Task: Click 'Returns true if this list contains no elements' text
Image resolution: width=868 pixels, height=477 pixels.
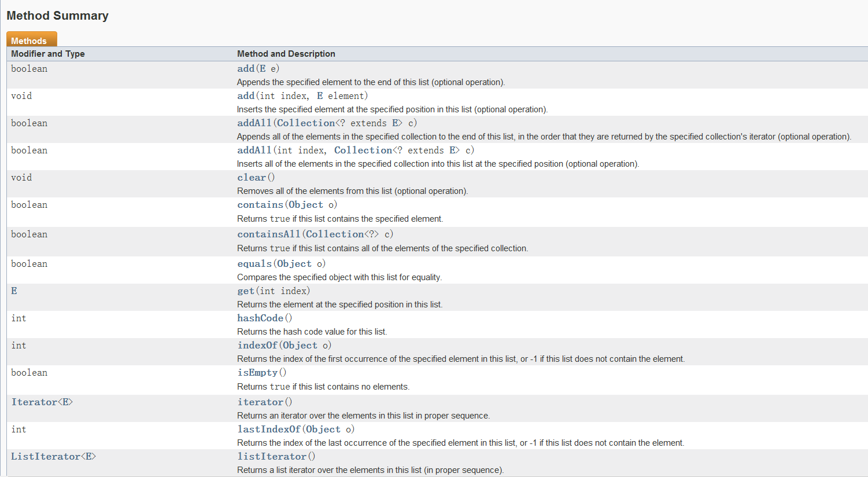Action: click(323, 387)
